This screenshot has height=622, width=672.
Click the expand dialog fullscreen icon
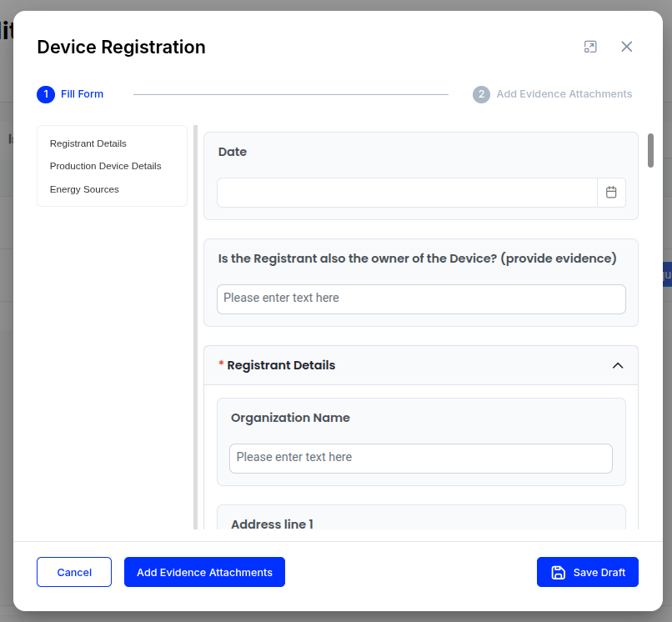(590, 47)
